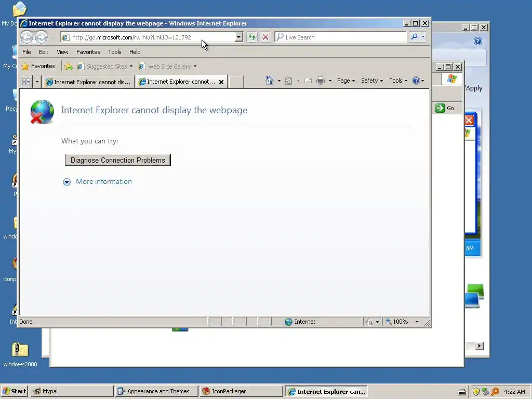The width and height of the screenshot is (532, 399).
Task: Click the Go button in background window
Action: pyautogui.click(x=445, y=108)
